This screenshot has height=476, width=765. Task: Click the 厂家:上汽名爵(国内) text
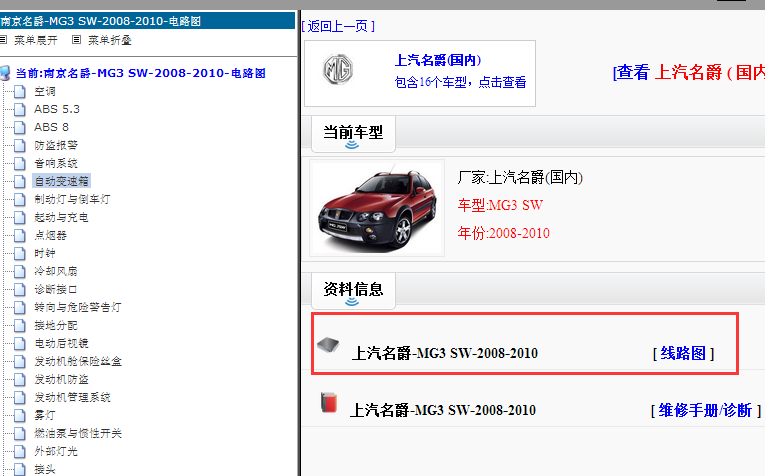(520, 178)
